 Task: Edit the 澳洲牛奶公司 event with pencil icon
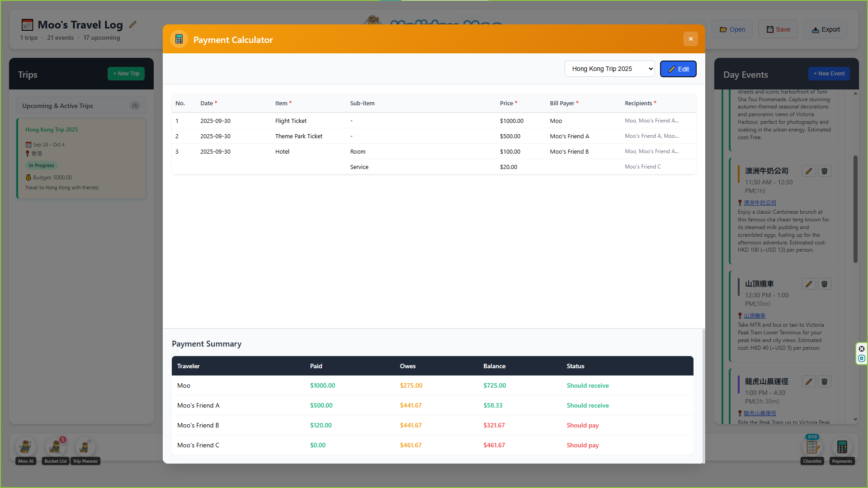[x=809, y=171]
